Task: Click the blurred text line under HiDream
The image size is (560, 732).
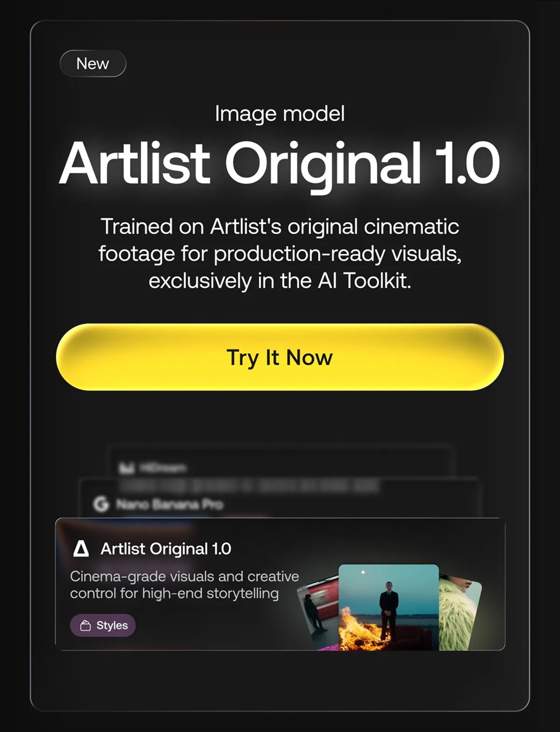Action: (x=248, y=486)
